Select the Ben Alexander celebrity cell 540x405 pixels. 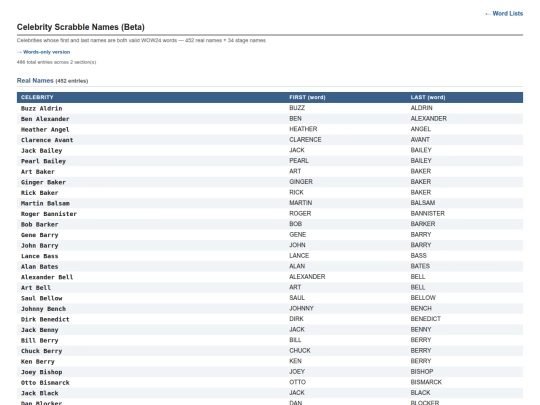[45, 119]
